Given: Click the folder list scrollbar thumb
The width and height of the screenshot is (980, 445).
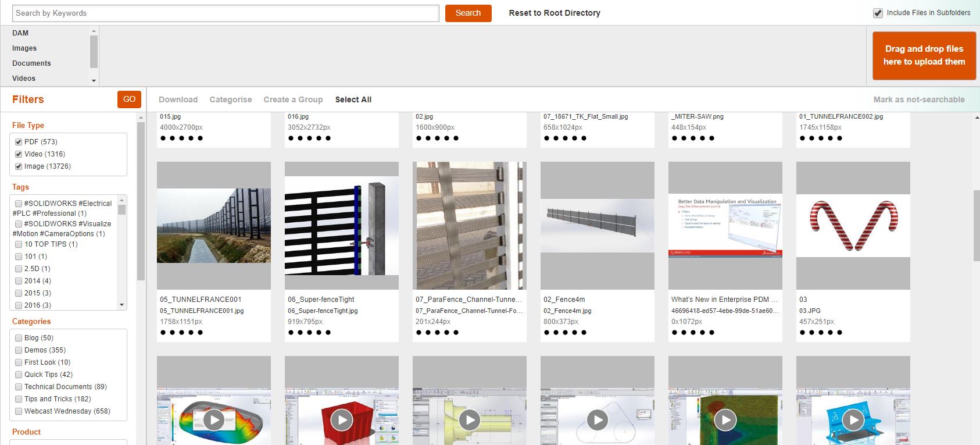Looking at the screenshot, I should (x=94, y=51).
